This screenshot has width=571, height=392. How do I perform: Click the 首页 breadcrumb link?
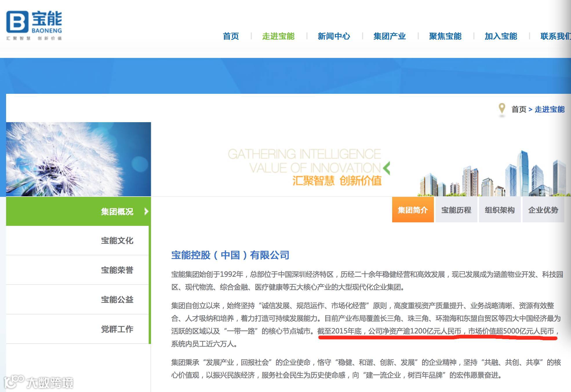(519, 109)
